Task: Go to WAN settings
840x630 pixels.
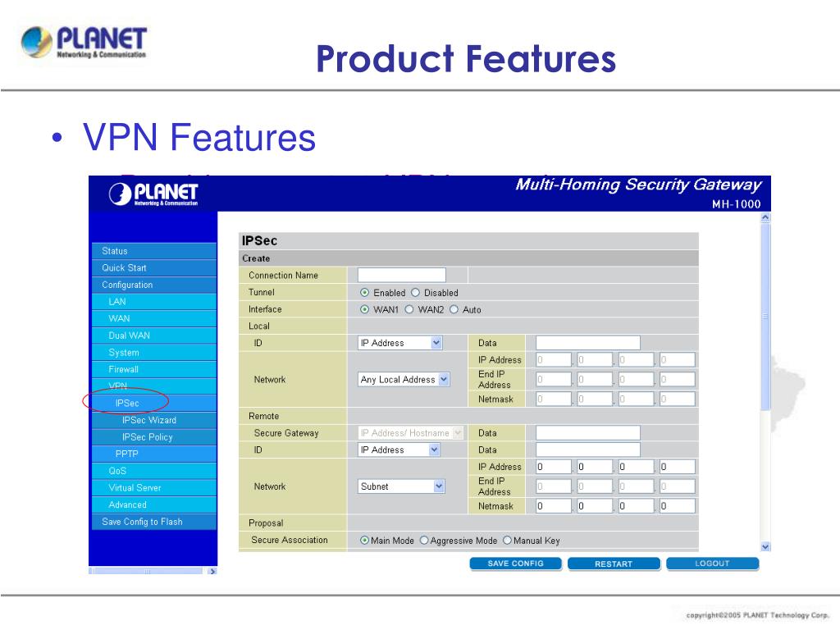Action: pos(154,318)
